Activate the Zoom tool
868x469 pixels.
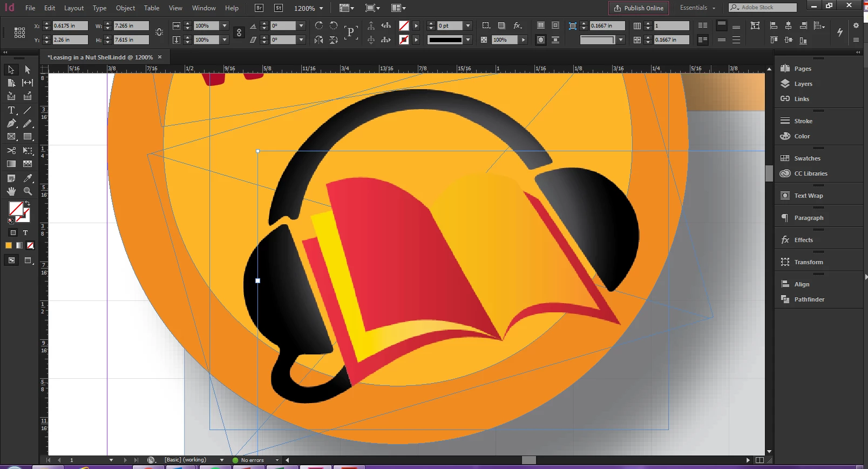pos(28,191)
